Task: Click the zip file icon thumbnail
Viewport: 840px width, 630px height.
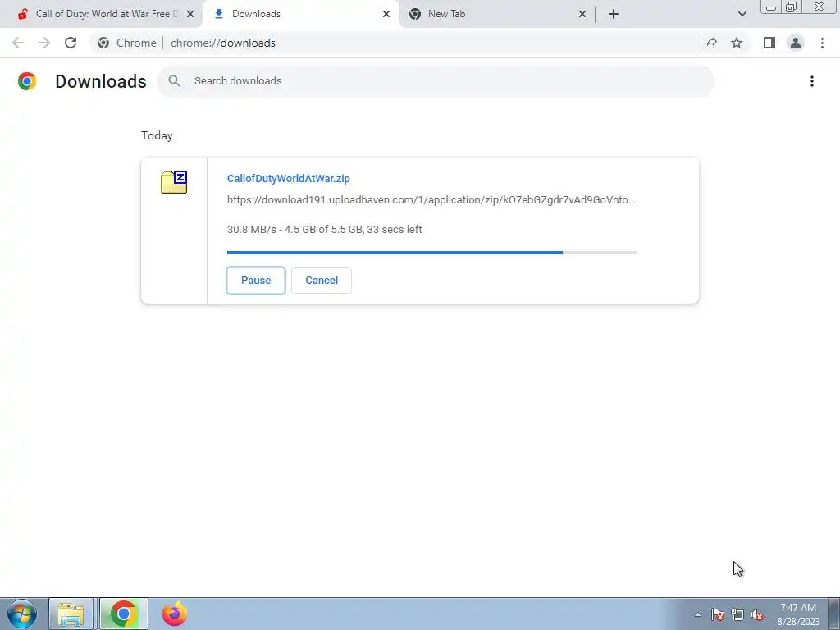Action: (174, 182)
